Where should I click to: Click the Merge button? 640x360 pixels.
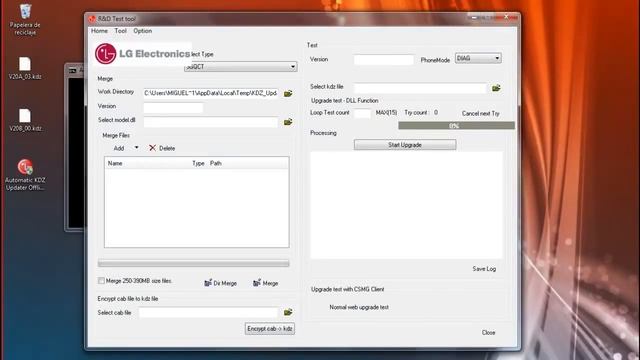click(x=266, y=283)
